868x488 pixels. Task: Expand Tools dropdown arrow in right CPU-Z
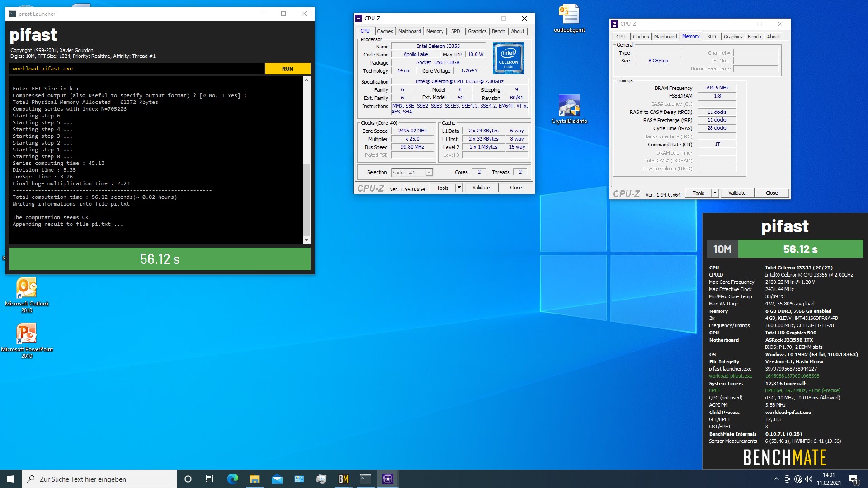(715, 193)
